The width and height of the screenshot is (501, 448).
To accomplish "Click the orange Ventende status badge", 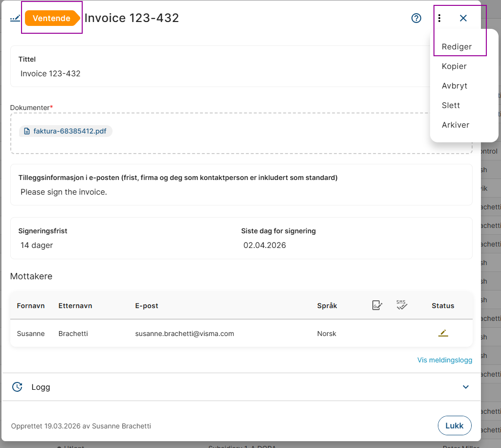I will 51,19.
